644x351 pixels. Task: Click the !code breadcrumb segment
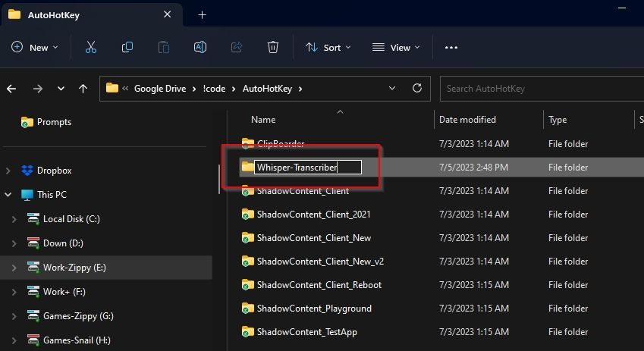pos(214,89)
